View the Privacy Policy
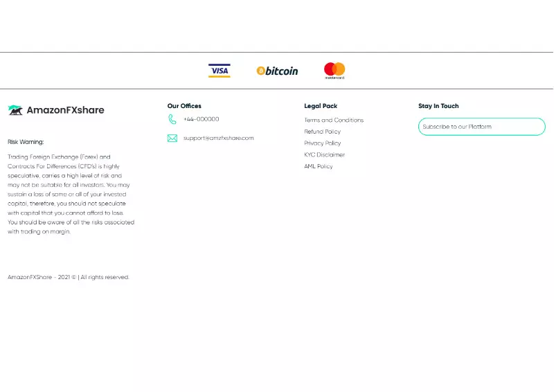Viewport: 554px width, 392px height. (323, 143)
